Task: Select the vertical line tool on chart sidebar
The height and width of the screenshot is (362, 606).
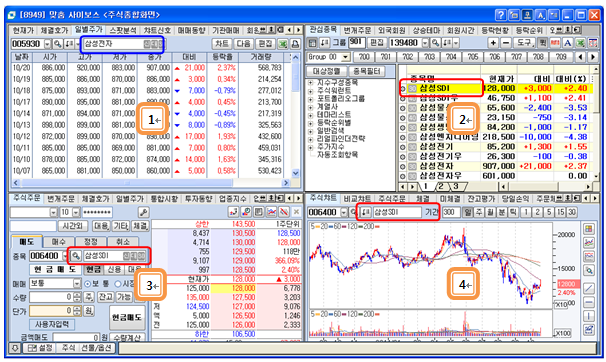Action: pos(589,316)
